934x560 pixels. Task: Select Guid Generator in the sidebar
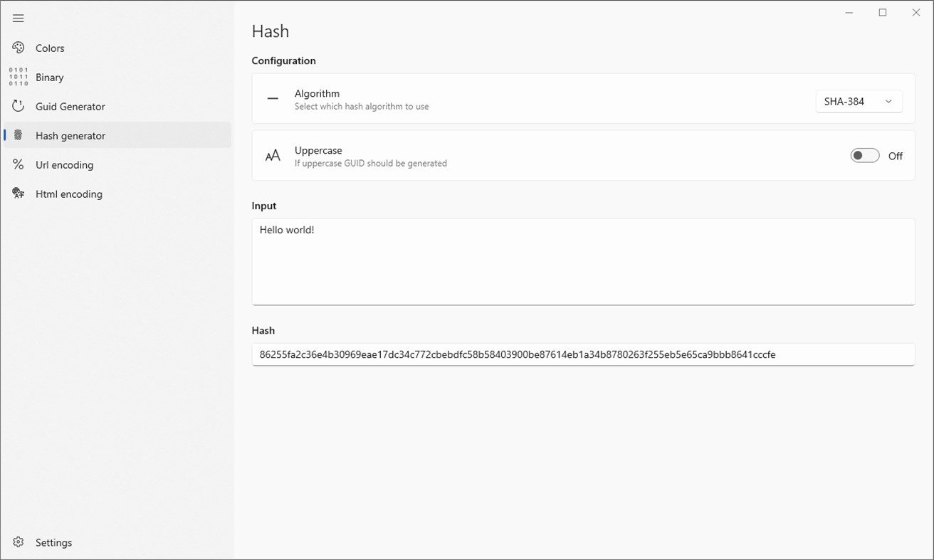click(70, 107)
